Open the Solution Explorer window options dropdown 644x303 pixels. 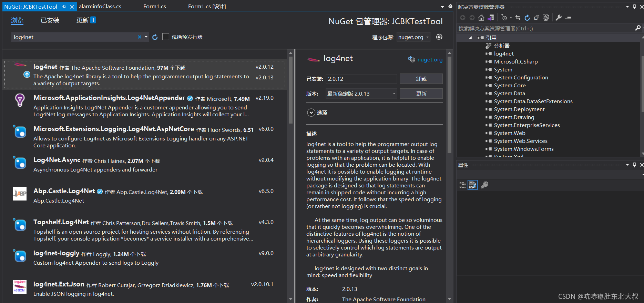click(x=627, y=7)
